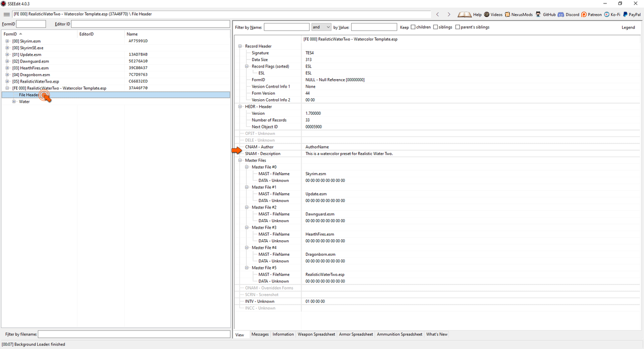644x349 pixels.
Task: Click the Legend button
Action: (628, 27)
